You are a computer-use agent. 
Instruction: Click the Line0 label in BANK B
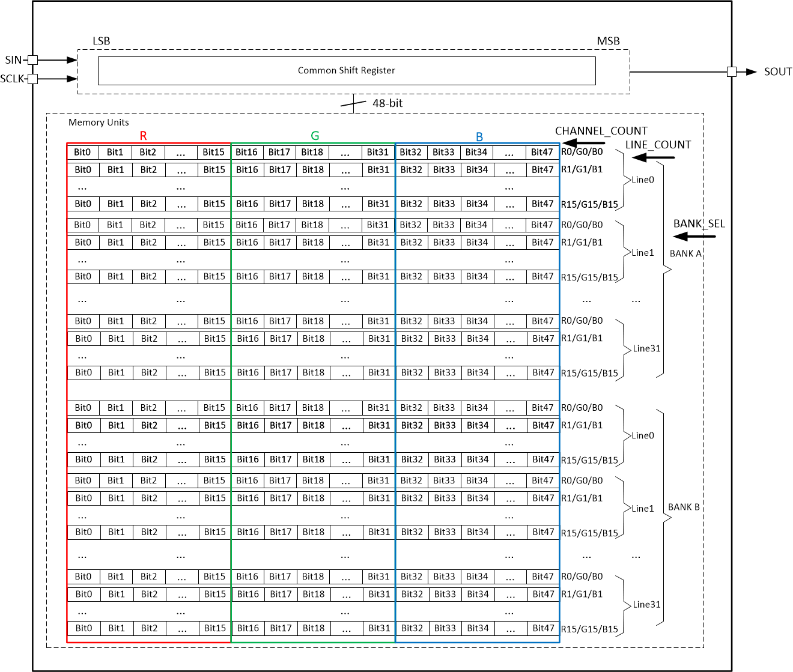[x=643, y=435]
